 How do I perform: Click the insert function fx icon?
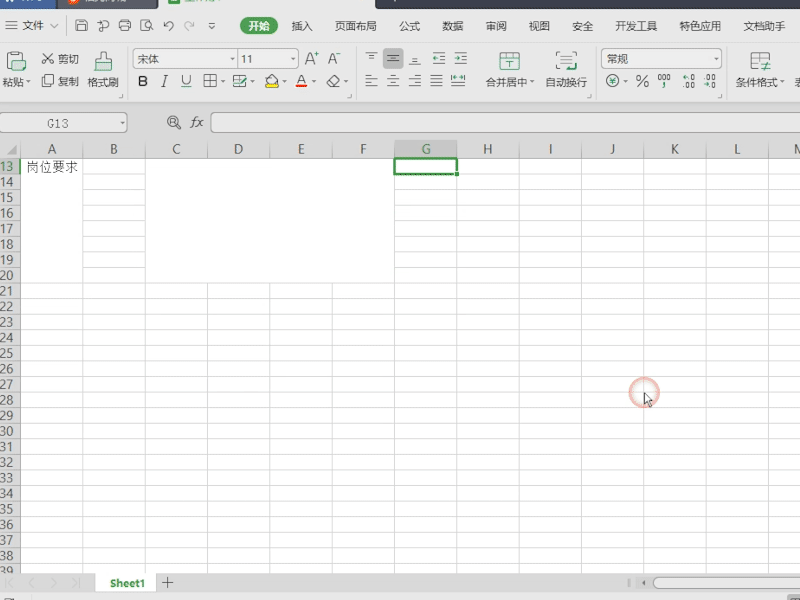197,122
